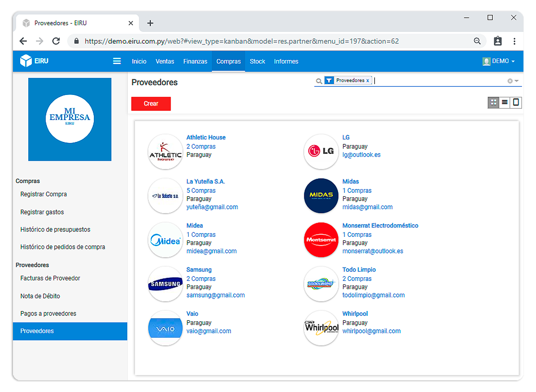Screen dimensions: 536x392
Task: Open Histórico de presupuestos
Action: point(55,229)
